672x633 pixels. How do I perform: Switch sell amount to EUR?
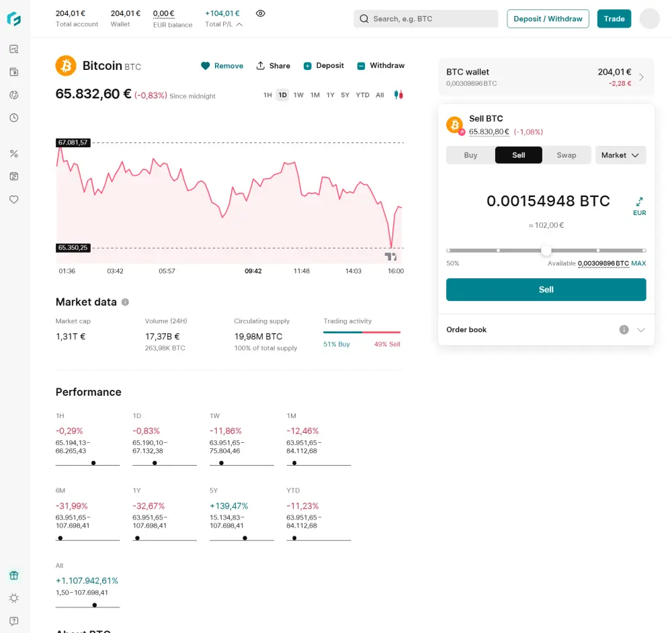coord(638,206)
